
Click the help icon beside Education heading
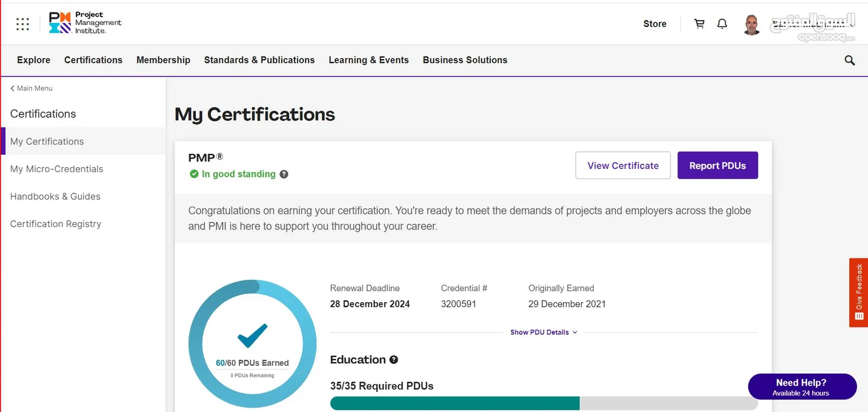pos(394,360)
